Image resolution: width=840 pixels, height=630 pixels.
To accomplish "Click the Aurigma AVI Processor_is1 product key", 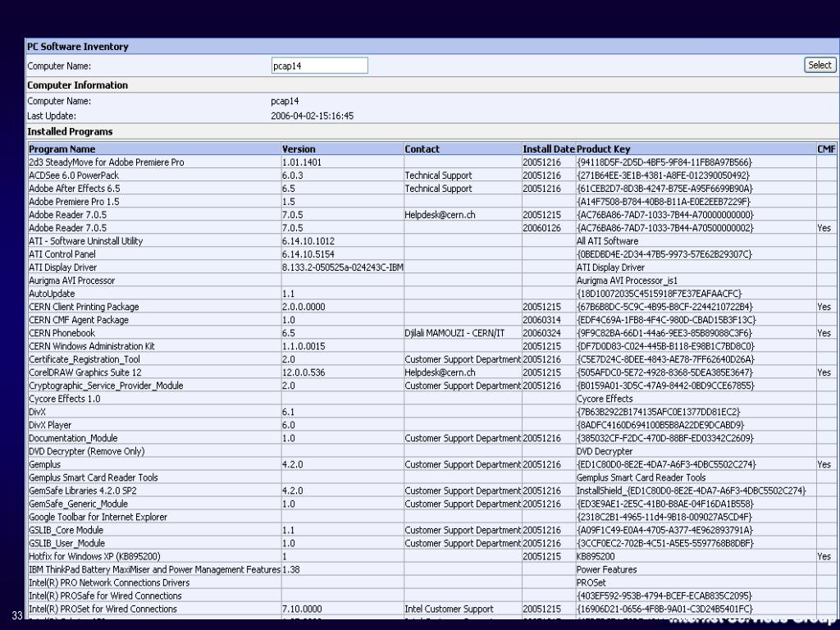I will [x=628, y=281].
